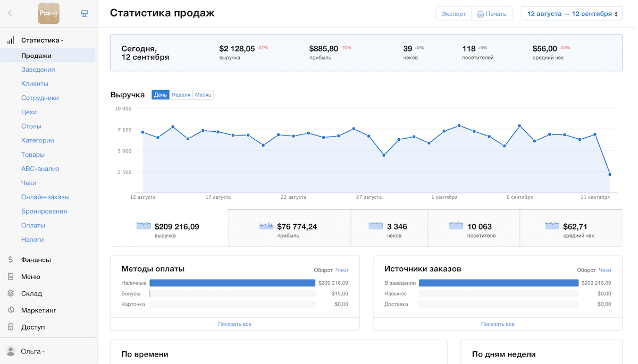Open Оплаты in the sidebar
Screen dimensions: 638x364
(x=33, y=225)
